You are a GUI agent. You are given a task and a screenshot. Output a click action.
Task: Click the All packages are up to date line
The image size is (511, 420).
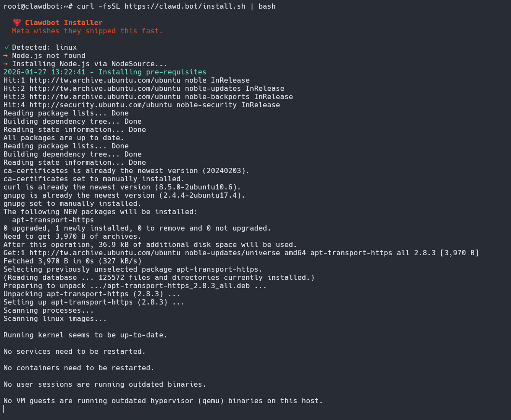point(64,138)
